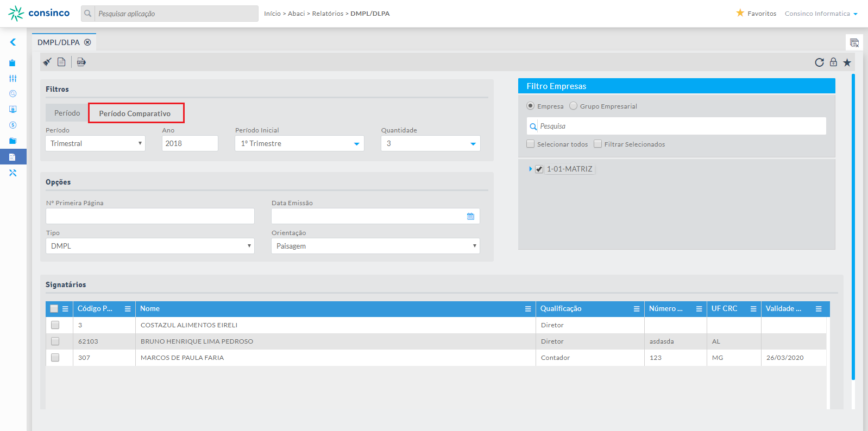Click the broom clear filters icon
Viewport: 868px width, 431px height.
(x=47, y=62)
